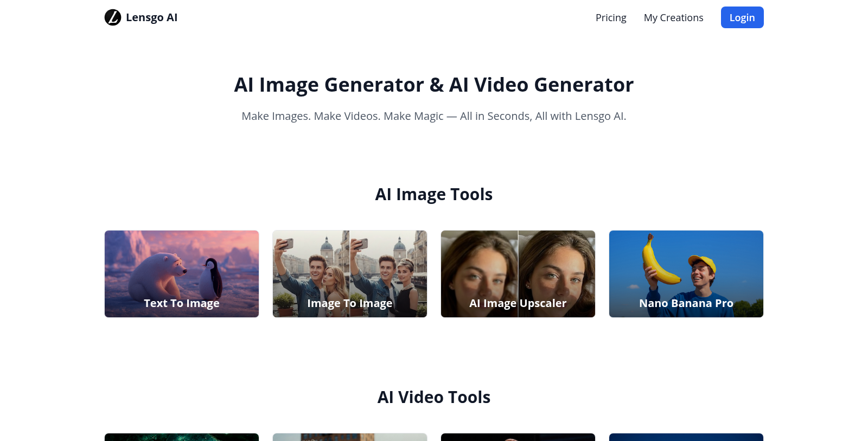Click the AI Video Tools heading

coord(433,397)
